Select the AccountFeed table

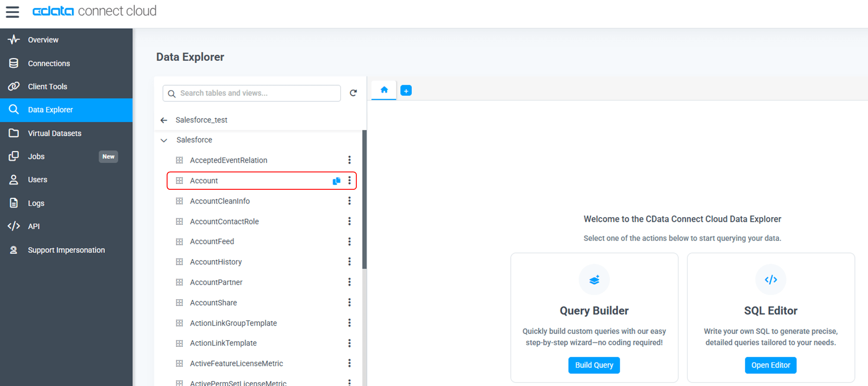212,241
